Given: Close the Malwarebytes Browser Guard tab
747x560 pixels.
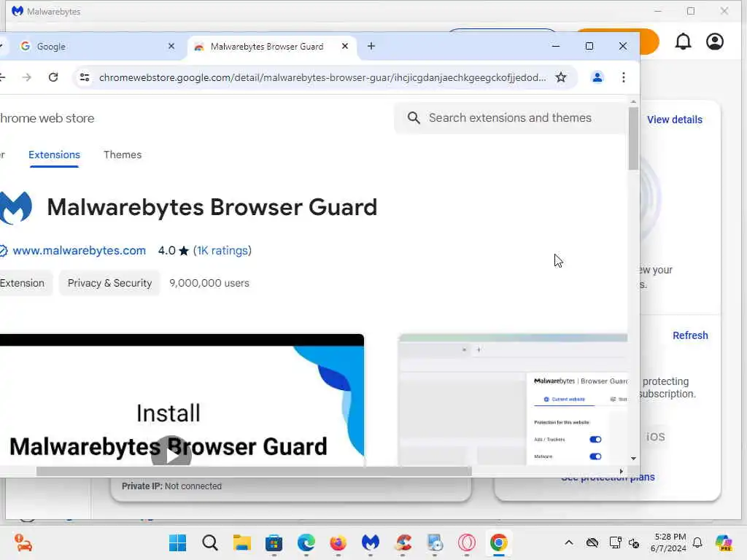Looking at the screenshot, I should click(345, 46).
